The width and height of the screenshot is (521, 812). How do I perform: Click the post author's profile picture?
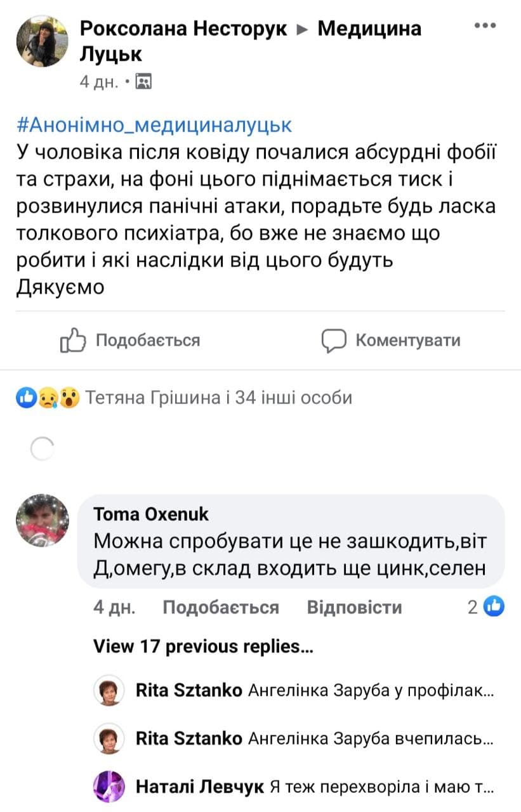[x=42, y=42]
